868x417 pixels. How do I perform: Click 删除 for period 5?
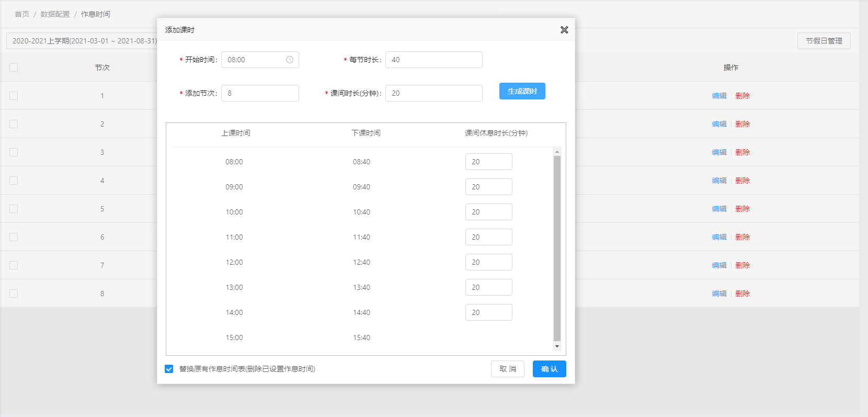click(743, 209)
